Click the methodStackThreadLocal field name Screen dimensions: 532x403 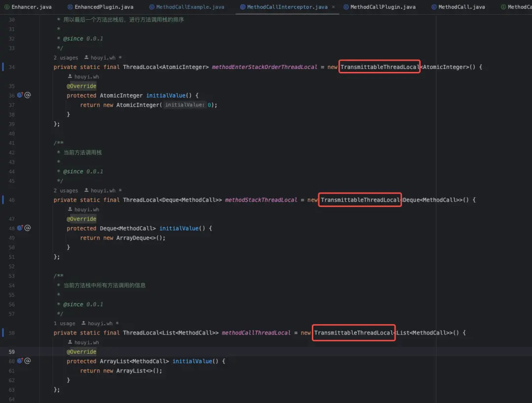[261, 200]
